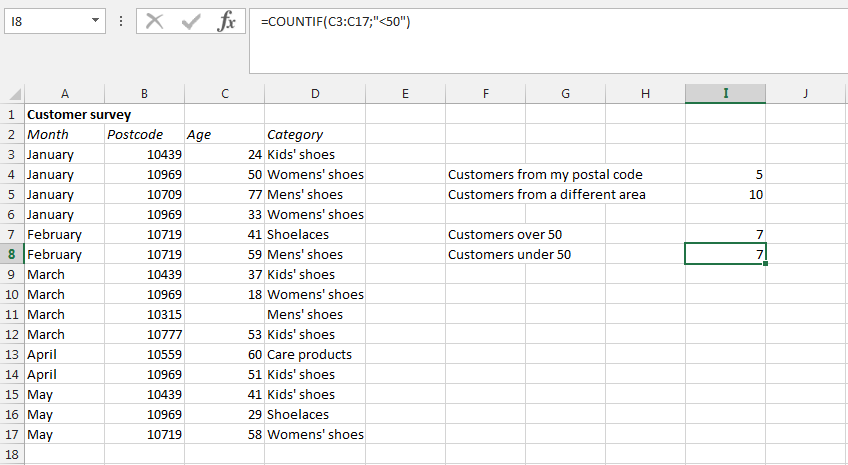Select row 8 header
The height and width of the screenshot is (465, 848).
[12, 254]
